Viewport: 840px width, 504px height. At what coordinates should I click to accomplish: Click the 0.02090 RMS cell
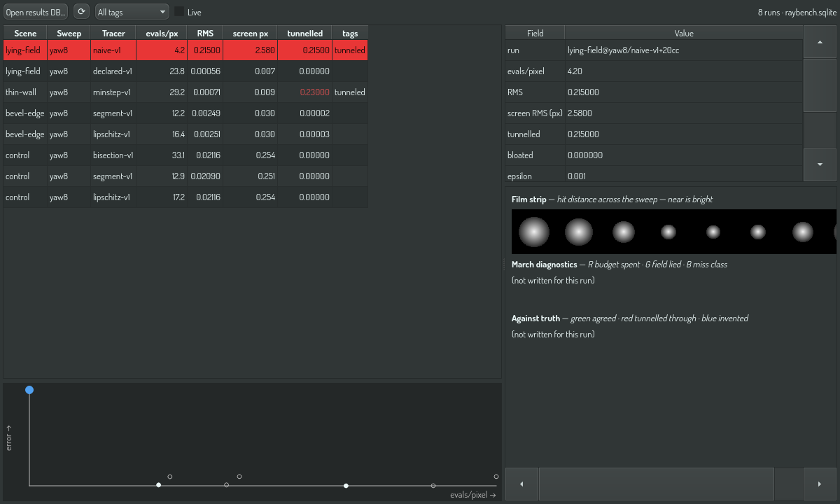(205, 176)
